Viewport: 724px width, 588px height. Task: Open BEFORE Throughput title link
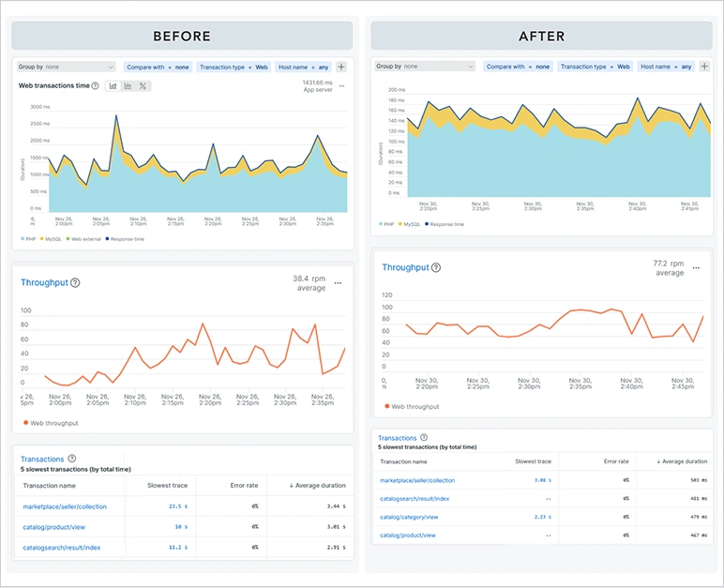pos(44,282)
